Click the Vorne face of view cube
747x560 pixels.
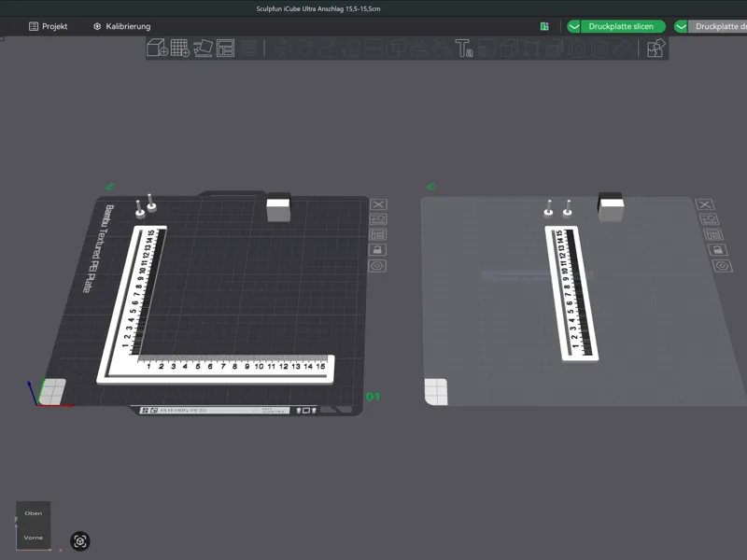tap(34, 538)
